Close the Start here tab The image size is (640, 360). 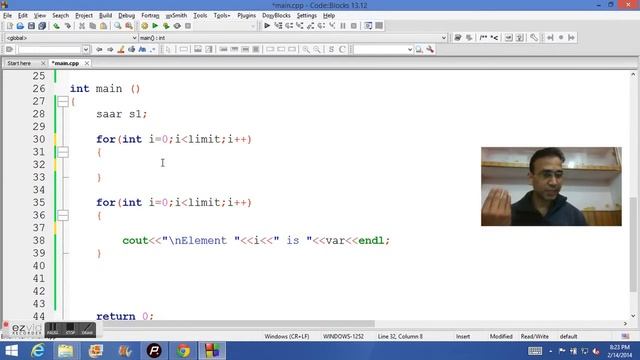point(43,63)
